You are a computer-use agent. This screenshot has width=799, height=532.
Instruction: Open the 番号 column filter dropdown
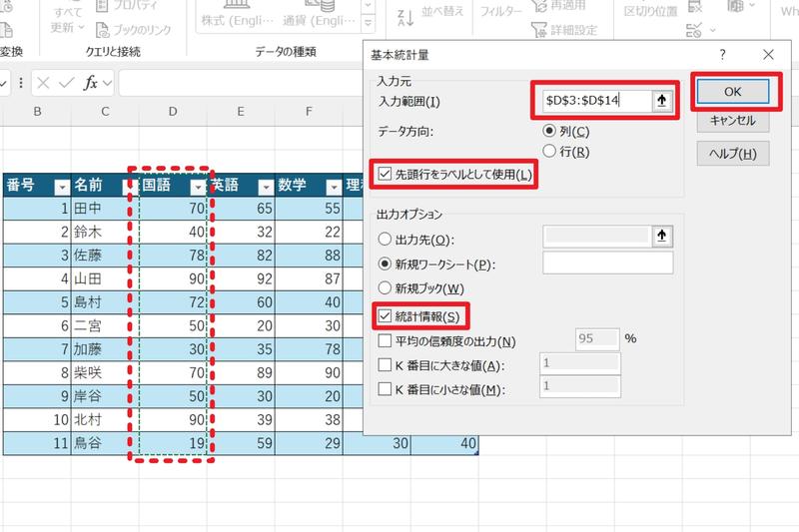(x=62, y=188)
